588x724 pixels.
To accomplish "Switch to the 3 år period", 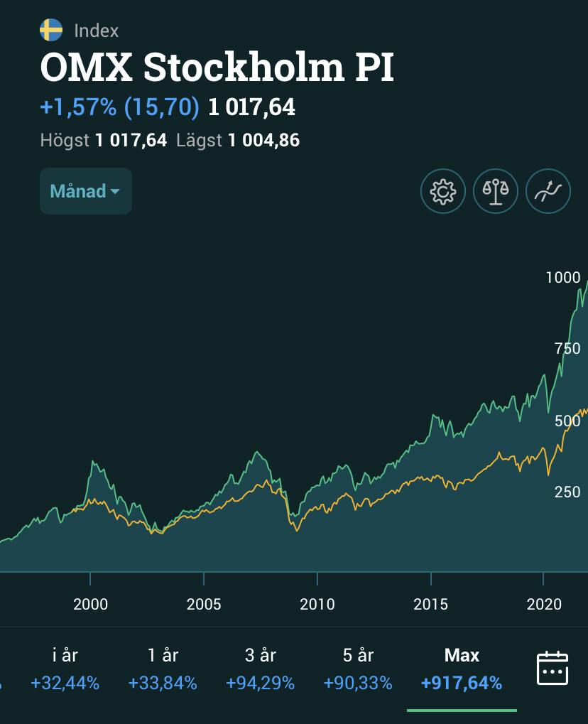I will pos(260,668).
